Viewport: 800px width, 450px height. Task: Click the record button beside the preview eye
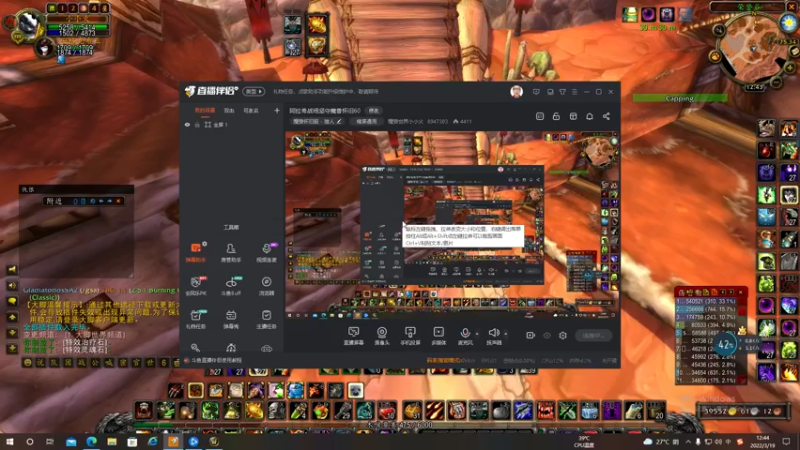pyautogui.click(x=531, y=335)
